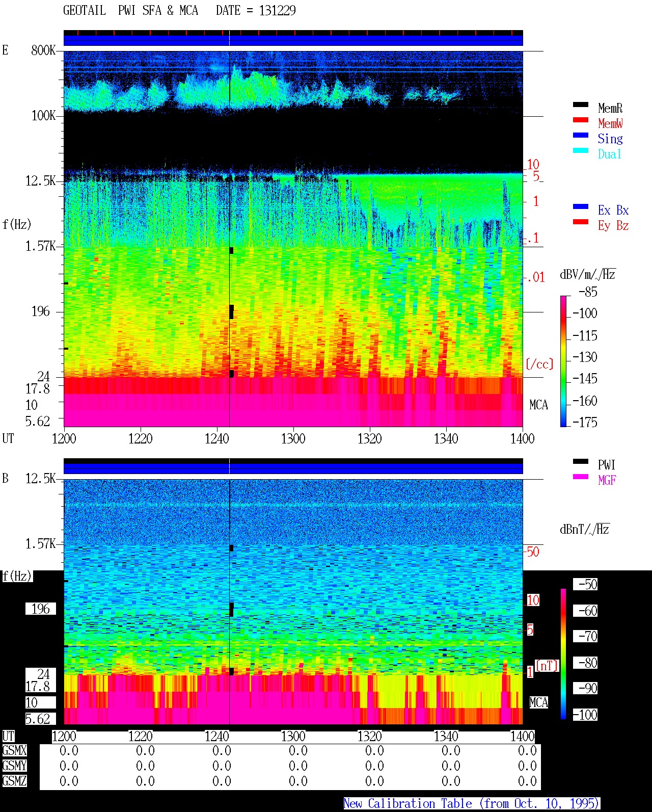The height and width of the screenshot is (812, 652).
Task: Click the dBV/m electric field color bar
Action: (x=563, y=361)
